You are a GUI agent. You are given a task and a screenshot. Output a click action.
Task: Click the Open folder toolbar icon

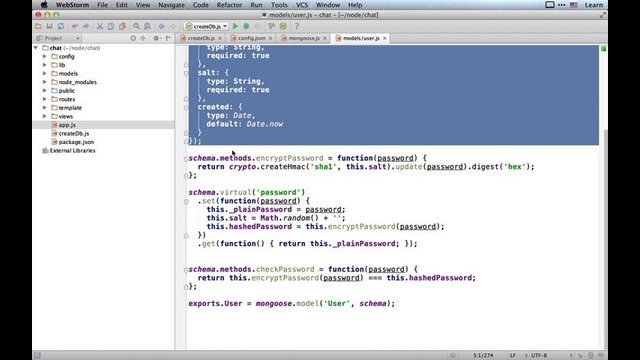(x=38, y=27)
